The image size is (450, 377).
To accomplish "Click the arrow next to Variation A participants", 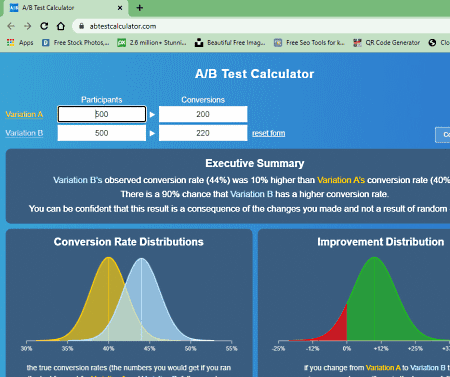I will [152, 115].
